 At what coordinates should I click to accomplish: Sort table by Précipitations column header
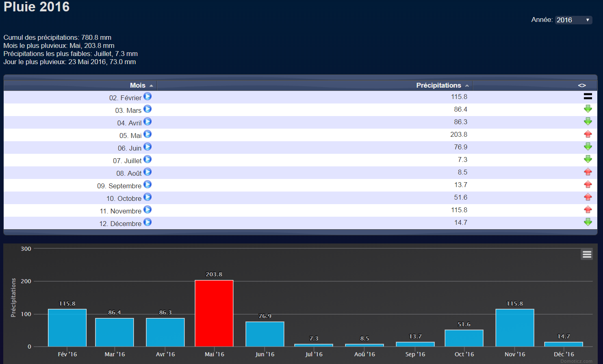pos(315,85)
